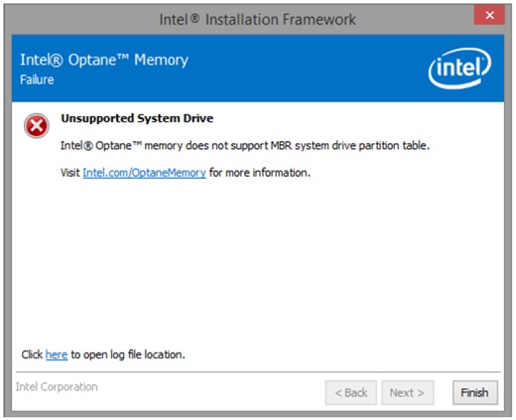Click the word Visit before the link
The width and height of the screenshot is (516, 420).
(x=70, y=173)
